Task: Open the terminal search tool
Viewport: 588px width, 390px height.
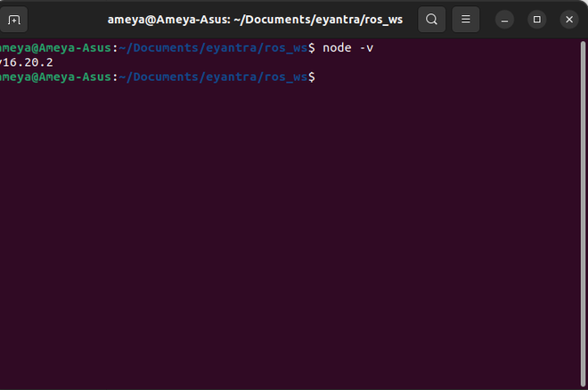Action: point(431,20)
